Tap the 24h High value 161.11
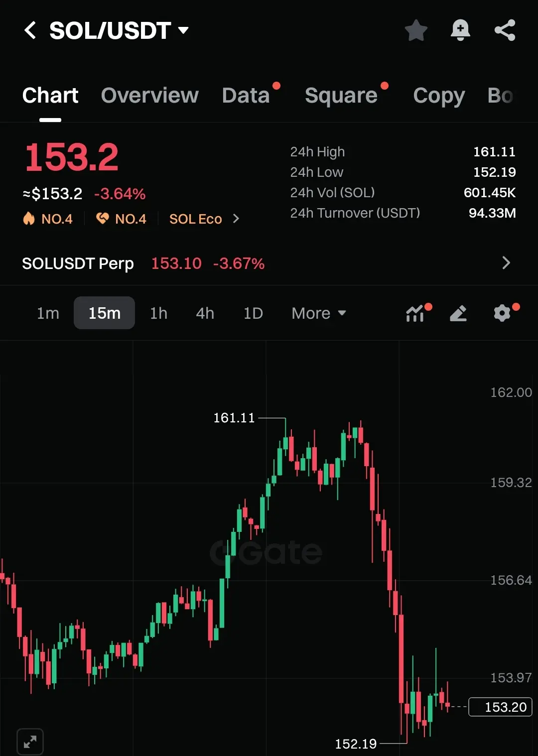This screenshot has height=756, width=538. click(x=494, y=152)
